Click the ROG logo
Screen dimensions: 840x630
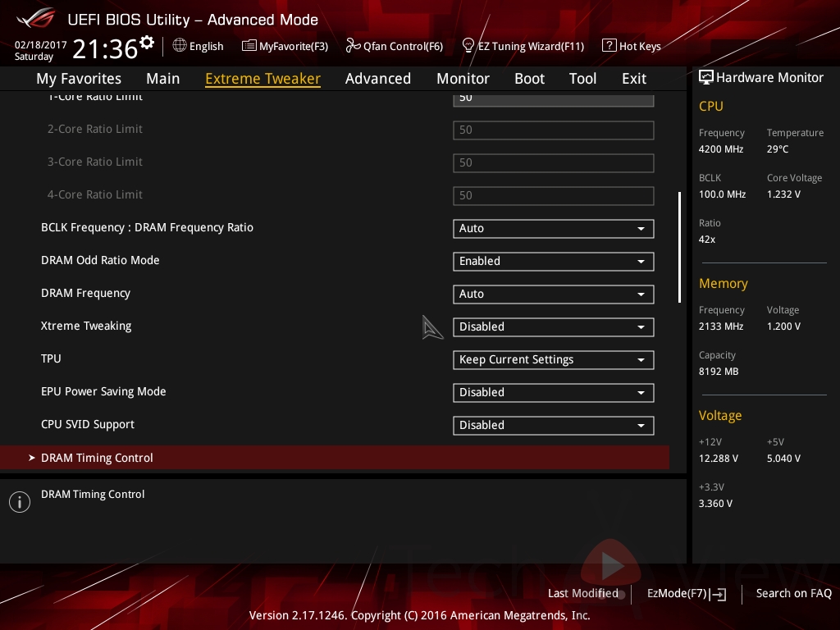(35, 20)
